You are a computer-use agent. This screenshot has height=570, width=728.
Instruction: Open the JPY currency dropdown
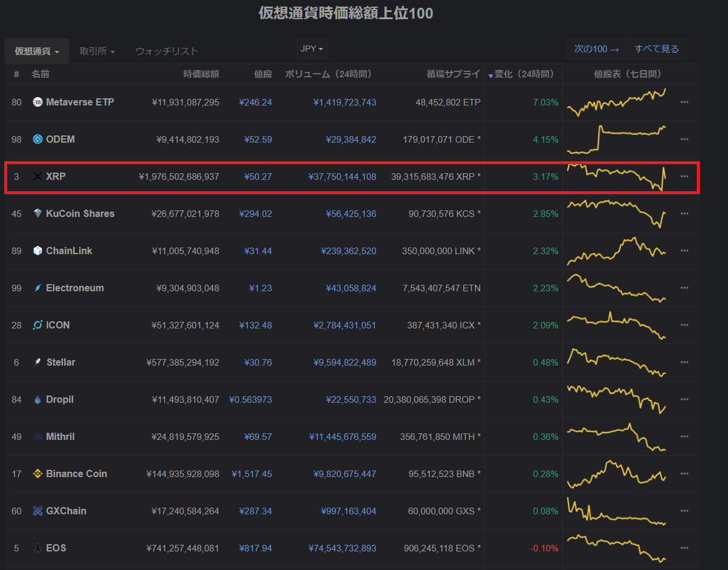pyautogui.click(x=312, y=49)
